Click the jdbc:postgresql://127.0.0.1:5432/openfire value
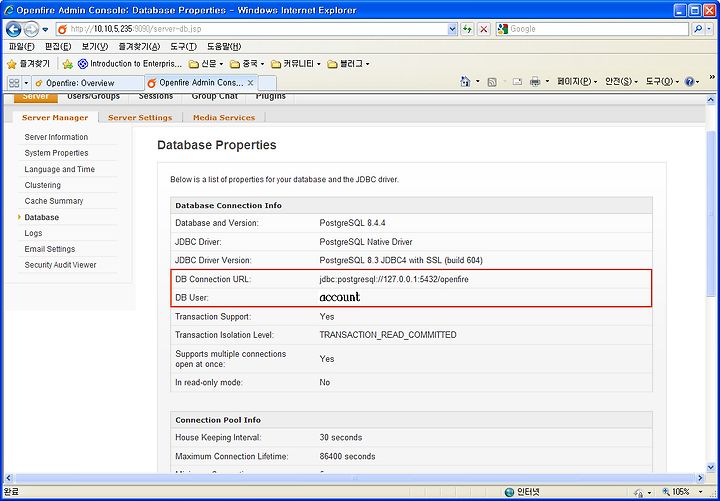This screenshot has height=501, width=720. [394, 279]
